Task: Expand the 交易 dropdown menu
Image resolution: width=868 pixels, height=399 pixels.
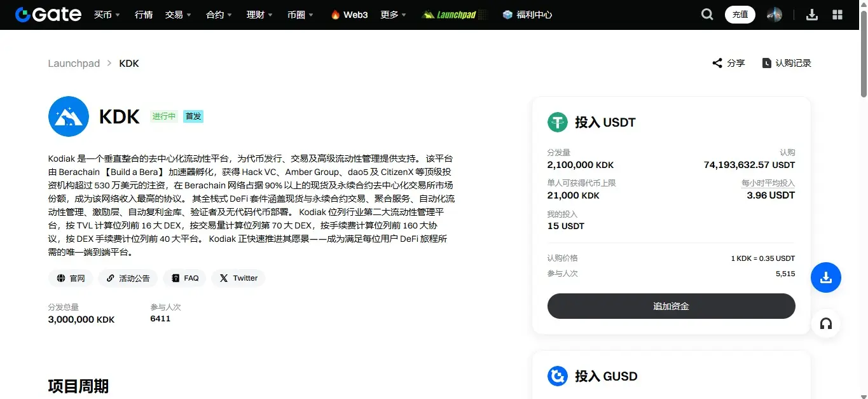Action: tap(178, 14)
